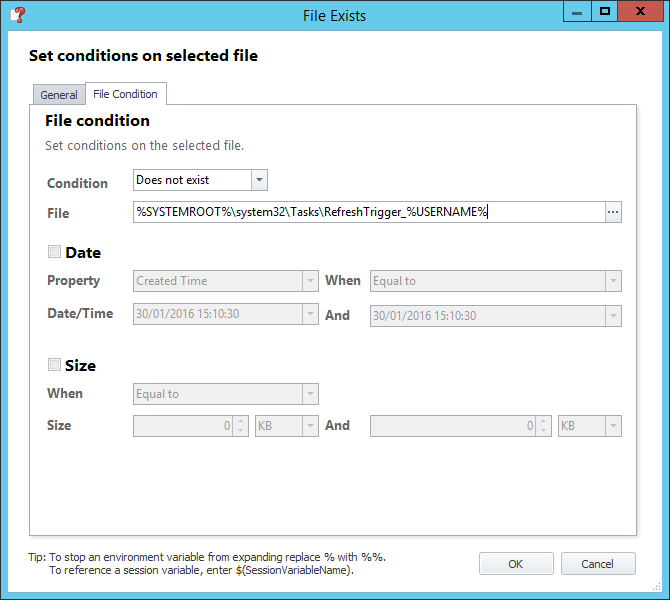670x600 pixels.
Task: Click the second Size 'And' spinner arrows
Action: point(544,426)
